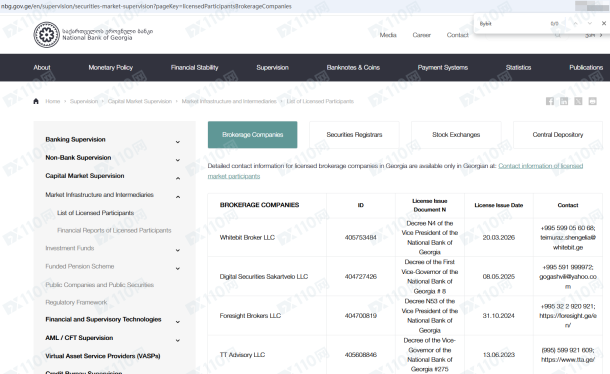Click the browser address bar URL

coord(146,6)
